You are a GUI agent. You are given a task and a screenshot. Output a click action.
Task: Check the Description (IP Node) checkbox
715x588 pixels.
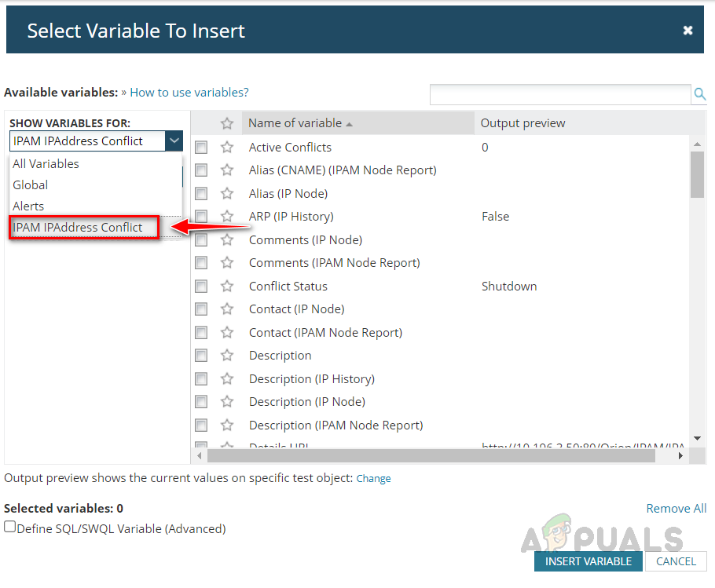click(x=201, y=402)
